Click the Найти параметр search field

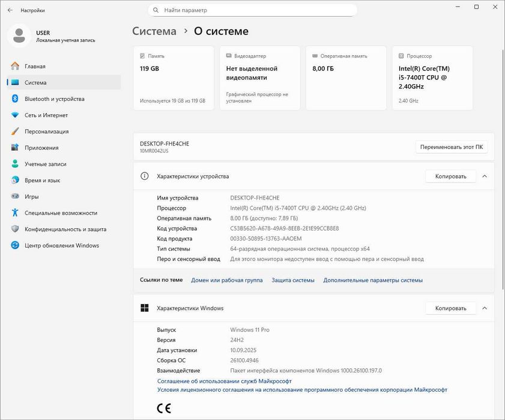point(252,10)
